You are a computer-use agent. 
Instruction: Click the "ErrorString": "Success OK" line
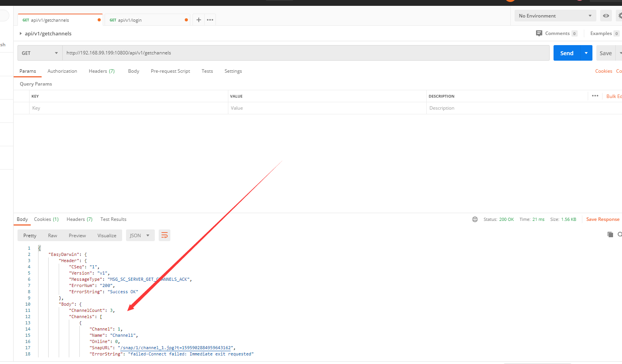pyautogui.click(x=103, y=292)
